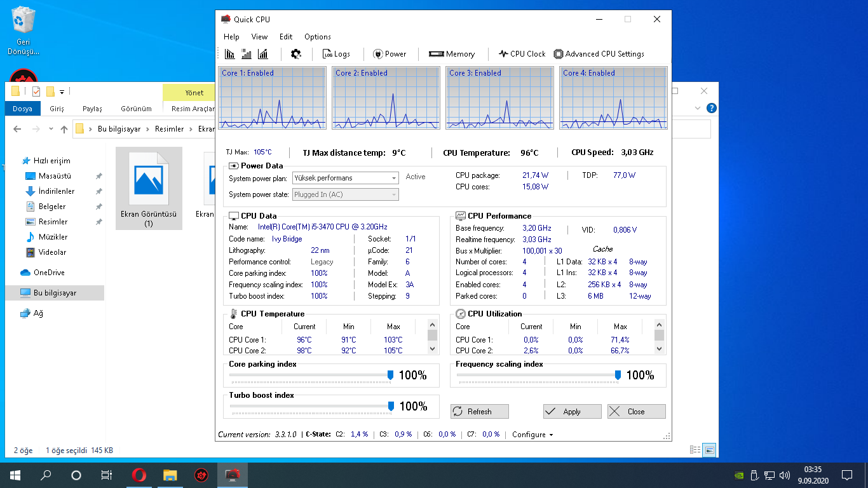The height and width of the screenshot is (488, 868).
Task: Click the Close button next to Apply
Action: [637, 412]
